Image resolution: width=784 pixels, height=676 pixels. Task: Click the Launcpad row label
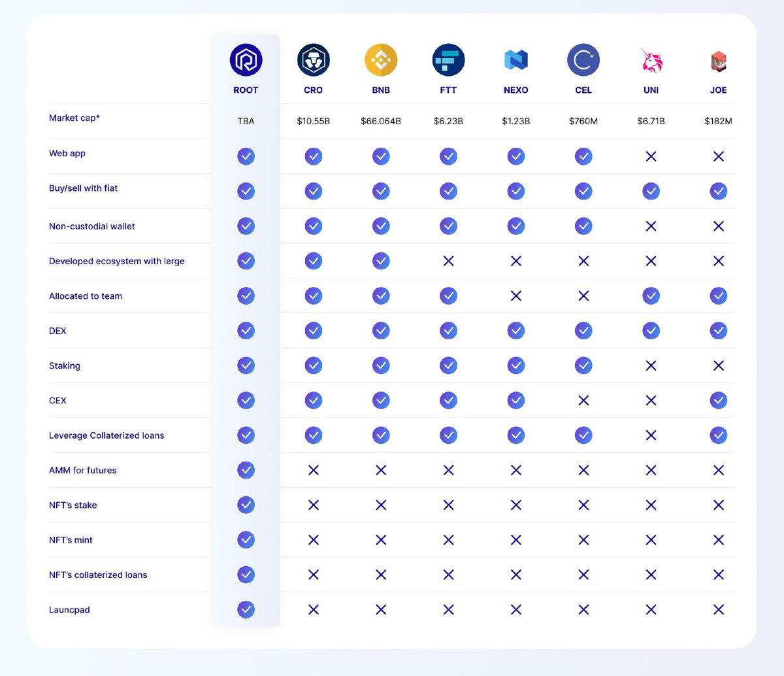pyautogui.click(x=69, y=609)
